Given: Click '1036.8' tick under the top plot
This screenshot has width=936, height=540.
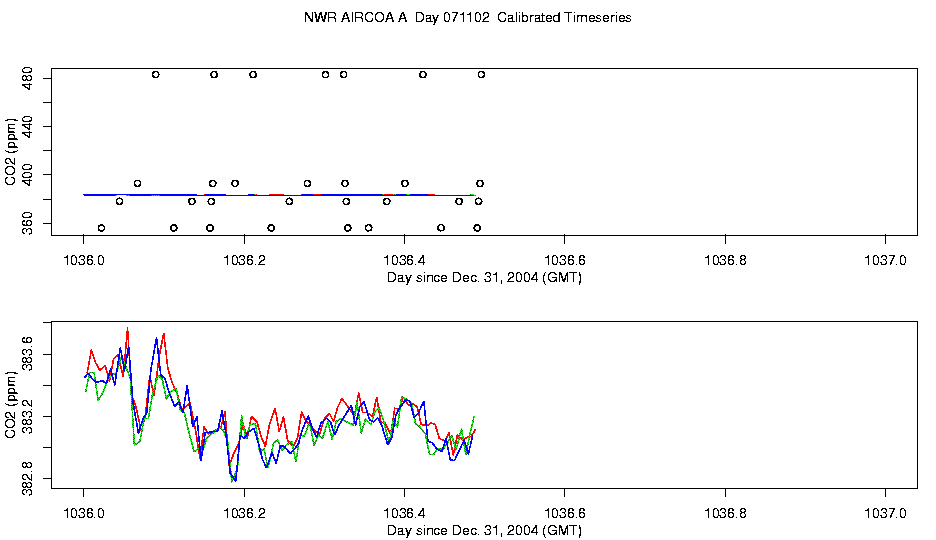Looking at the screenshot, I should (725, 260).
